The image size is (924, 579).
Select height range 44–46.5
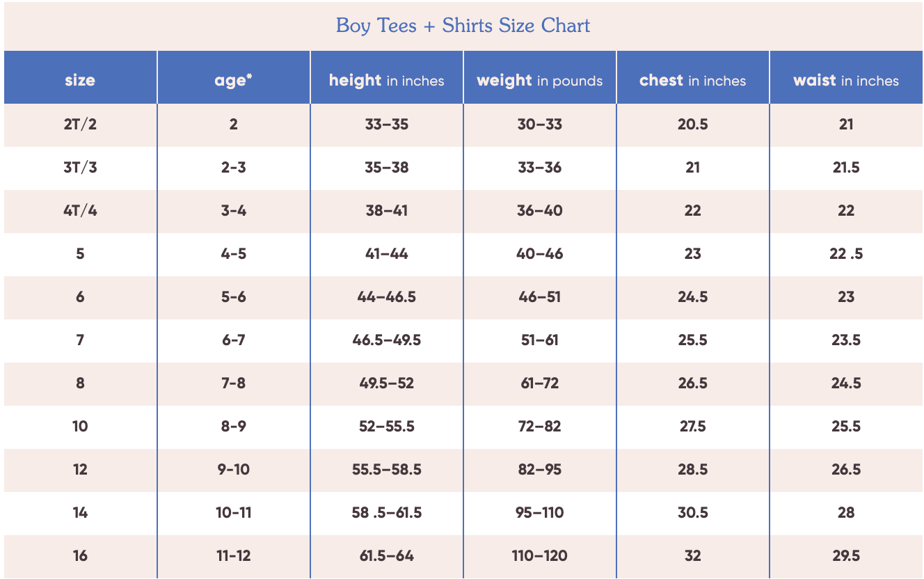pos(386,297)
